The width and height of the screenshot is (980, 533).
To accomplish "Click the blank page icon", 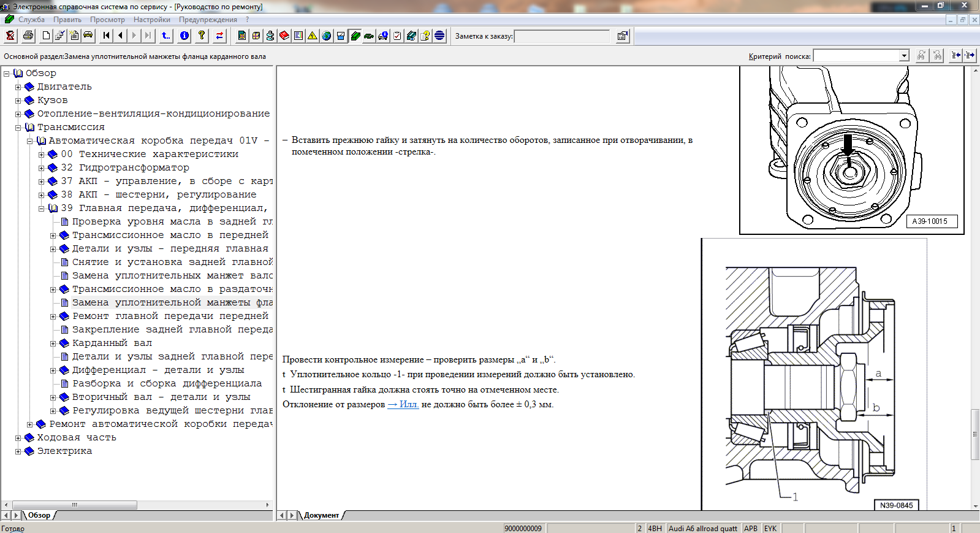I will (x=46, y=36).
